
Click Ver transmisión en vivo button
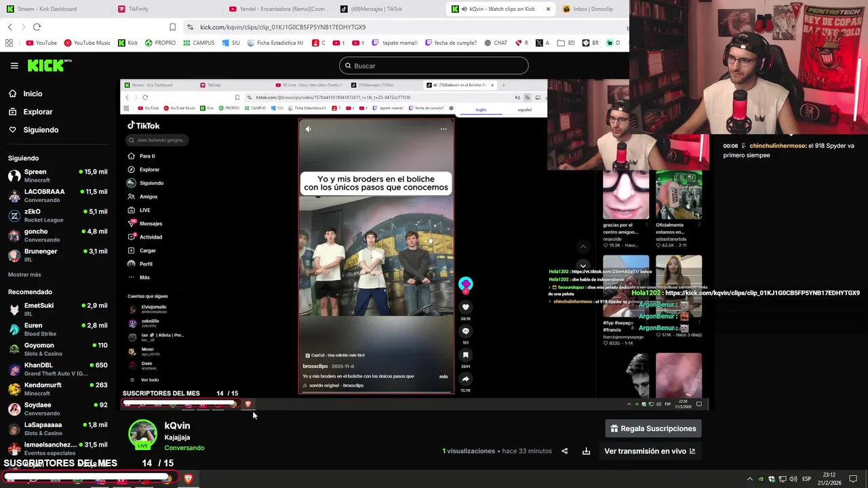(650, 451)
